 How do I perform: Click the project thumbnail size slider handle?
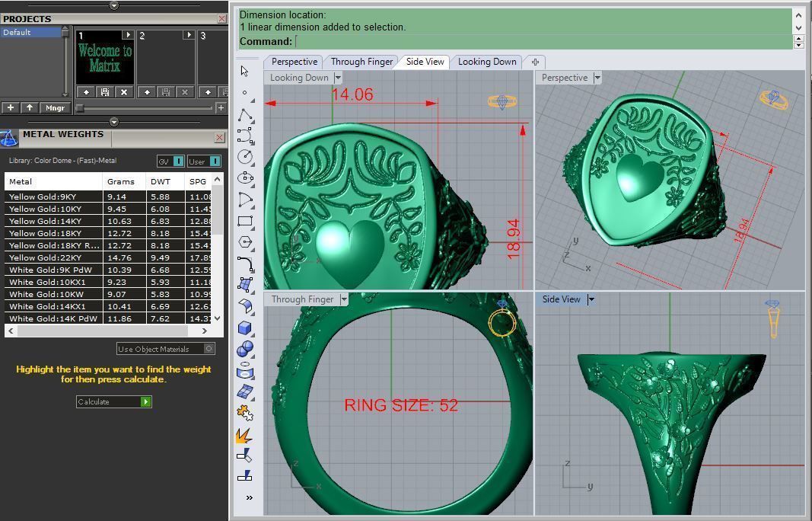pos(80,108)
